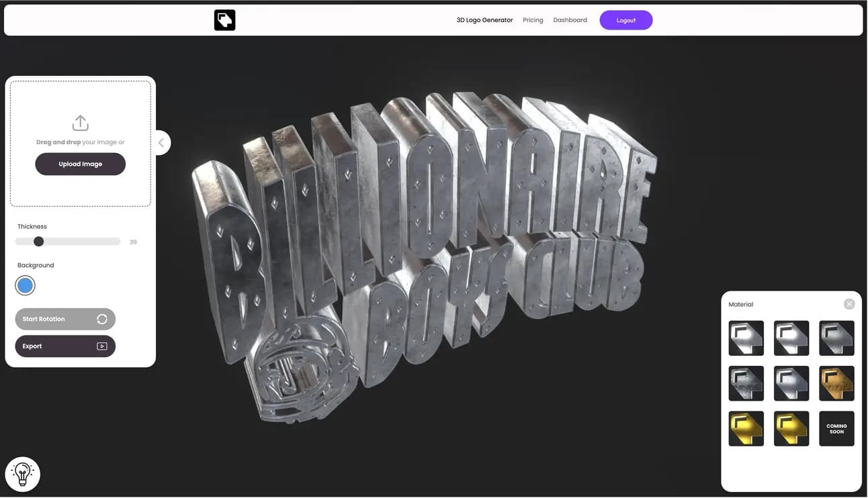Select the first gold material in bottom row
This screenshot has height=498, width=868.
pos(746,428)
